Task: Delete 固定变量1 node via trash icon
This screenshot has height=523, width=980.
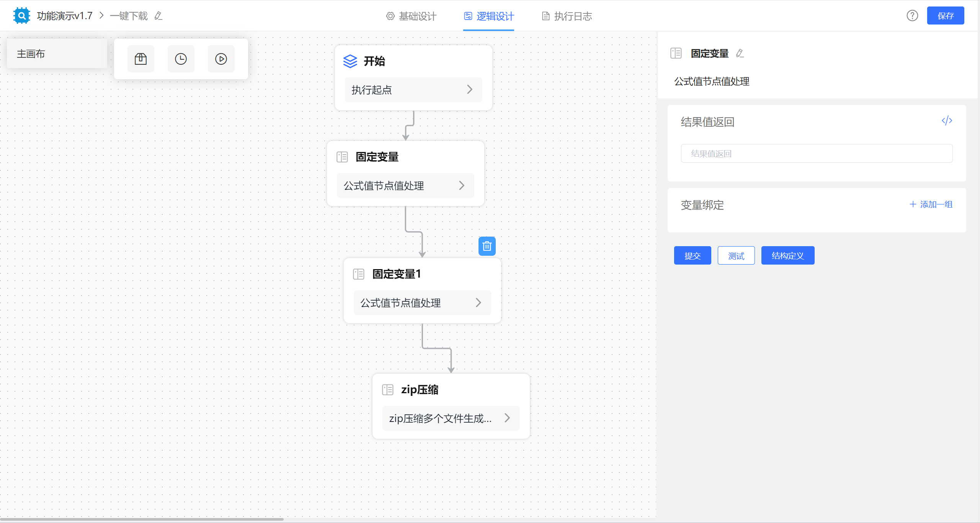Action: point(487,246)
